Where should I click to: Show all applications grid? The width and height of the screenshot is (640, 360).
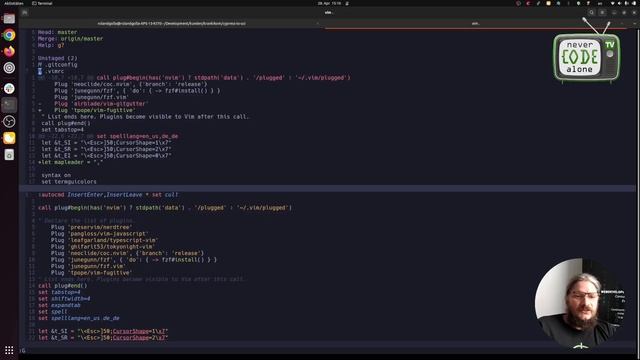pos(9,350)
